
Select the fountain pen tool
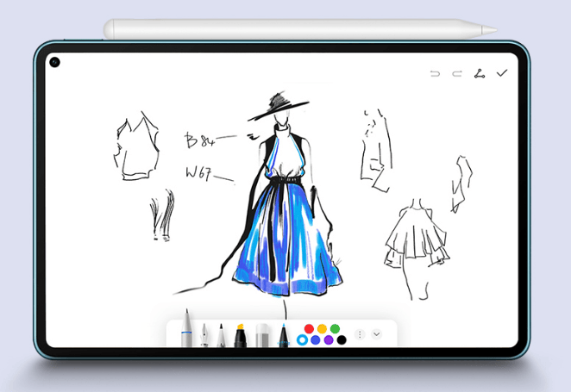(x=204, y=335)
